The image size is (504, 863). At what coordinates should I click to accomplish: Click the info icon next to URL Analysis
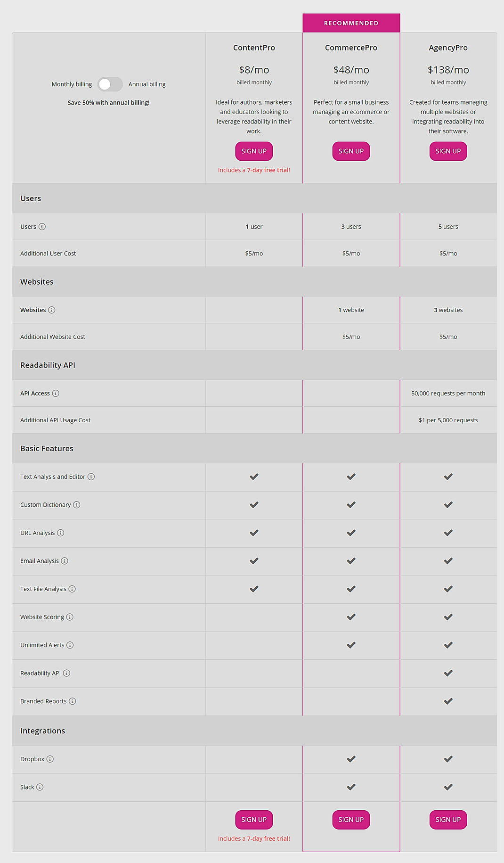(60, 533)
